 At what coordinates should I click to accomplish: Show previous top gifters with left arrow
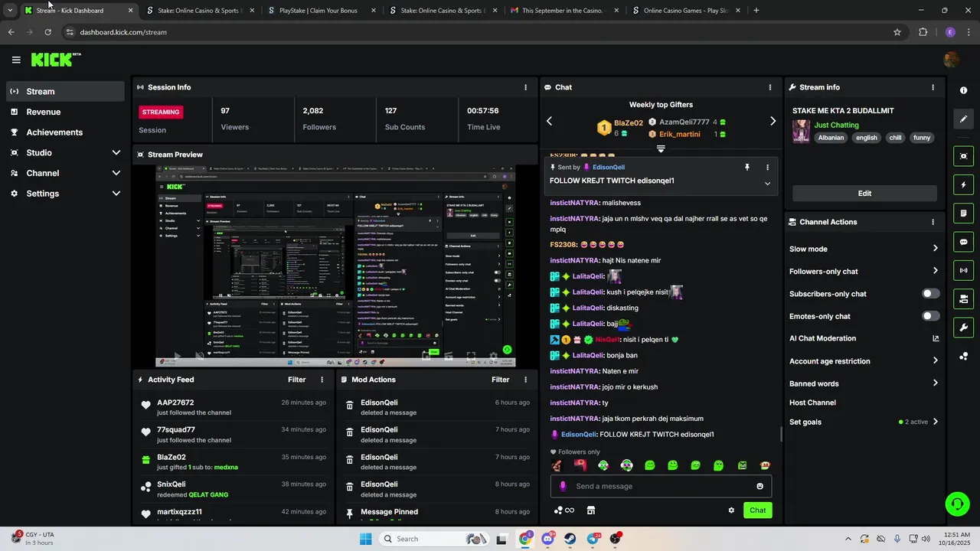pyautogui.click(x=549, y=121)
